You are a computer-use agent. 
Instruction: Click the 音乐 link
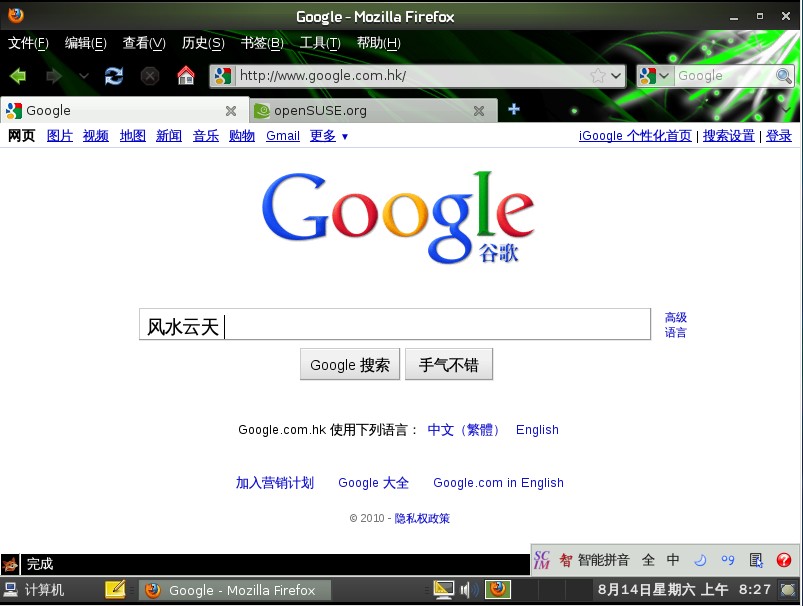pos(205,136)
